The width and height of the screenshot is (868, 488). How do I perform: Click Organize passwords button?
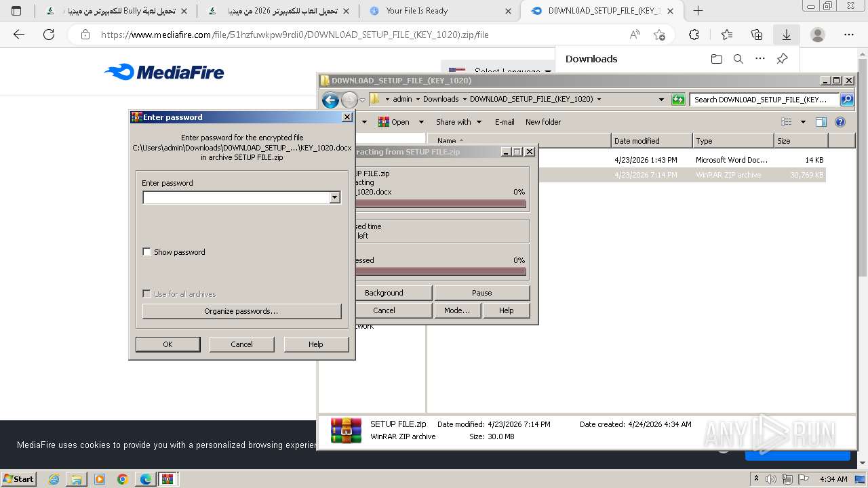(241, 311)
